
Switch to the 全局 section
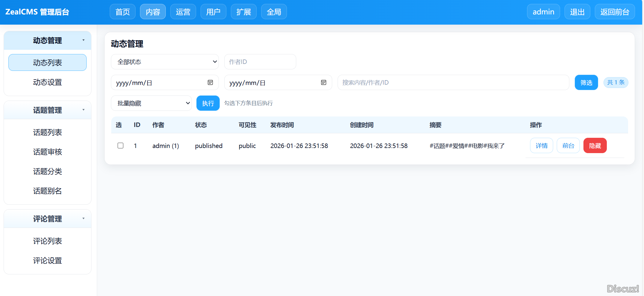pyautogui.click(x=273, y=11)
